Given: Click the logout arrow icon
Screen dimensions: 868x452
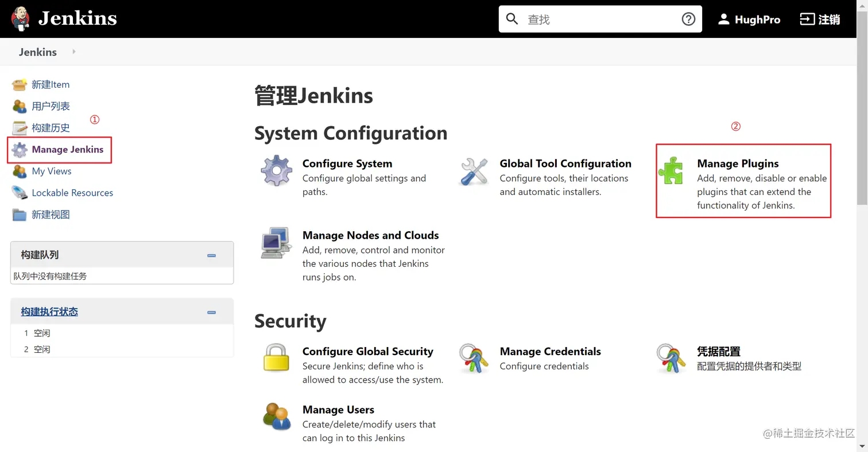Looking at the screenshot, I should click(807, 19).
